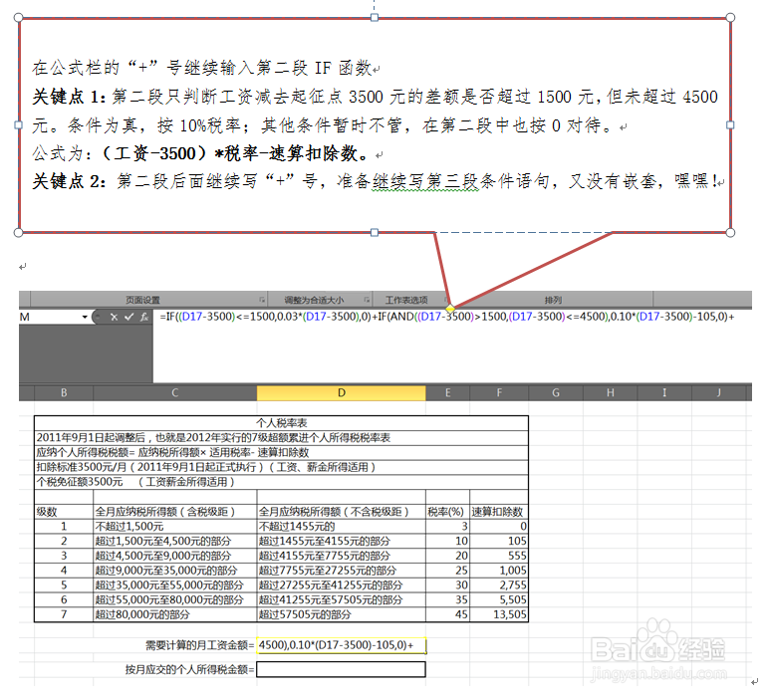
Task: Select column F header
Action: pos(499,392)
